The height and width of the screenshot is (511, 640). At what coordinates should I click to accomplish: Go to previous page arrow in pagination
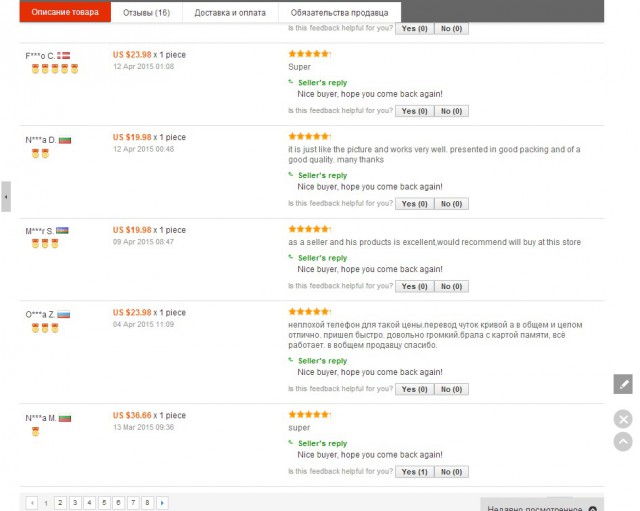(x=32, y=503)
